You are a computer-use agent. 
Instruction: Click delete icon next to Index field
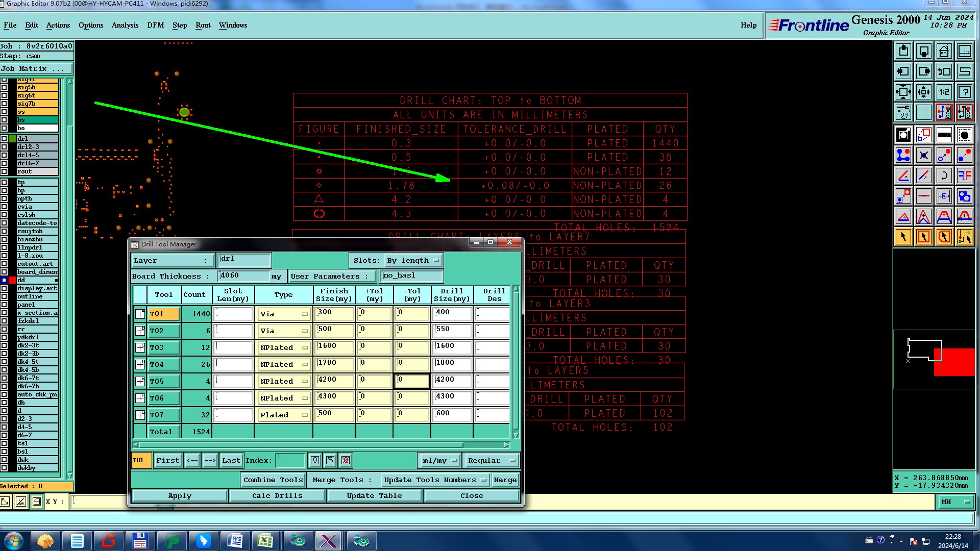coord(346,460)
